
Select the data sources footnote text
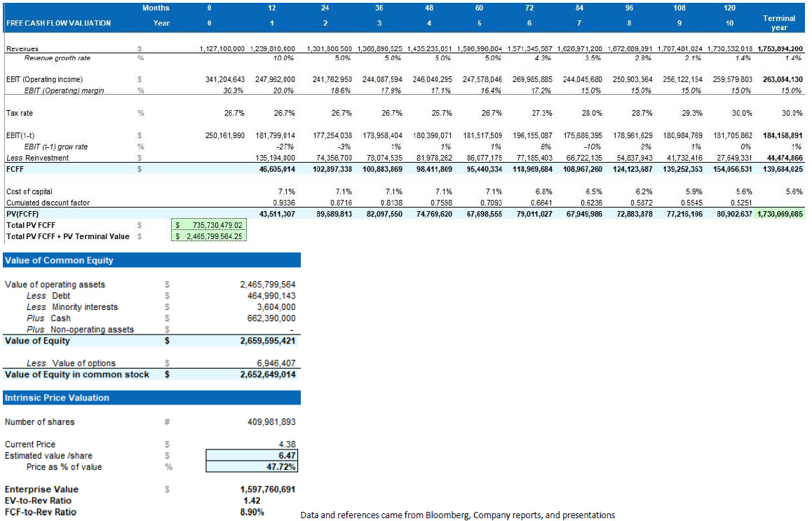tap(458, 515)
